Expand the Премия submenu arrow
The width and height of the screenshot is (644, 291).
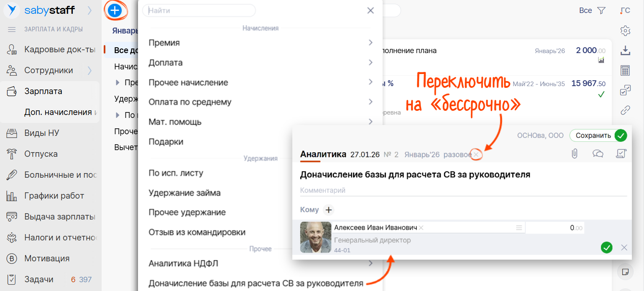(371, 43)
